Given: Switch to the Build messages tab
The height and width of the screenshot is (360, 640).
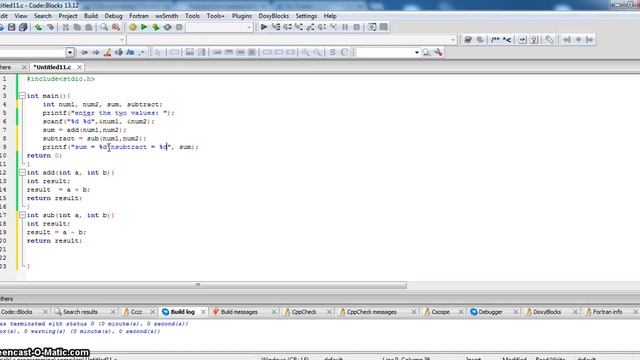Looking at the screenshot, I should coord(239,312).
